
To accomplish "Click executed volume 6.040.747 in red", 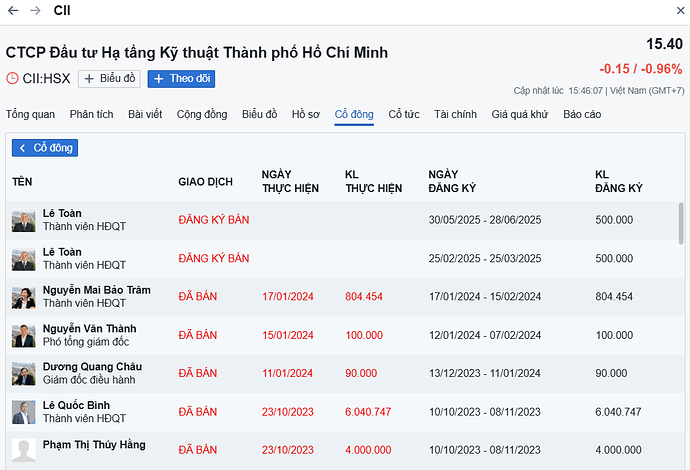I will coord(368,412).
